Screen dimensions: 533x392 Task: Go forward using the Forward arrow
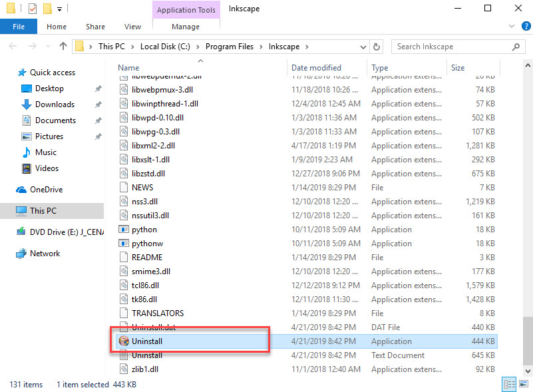33,46
